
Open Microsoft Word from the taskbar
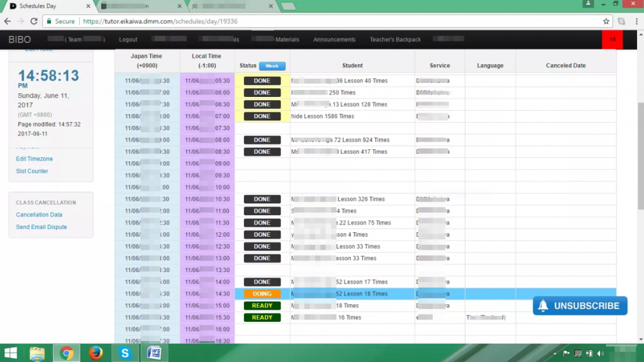click(153, 353)
